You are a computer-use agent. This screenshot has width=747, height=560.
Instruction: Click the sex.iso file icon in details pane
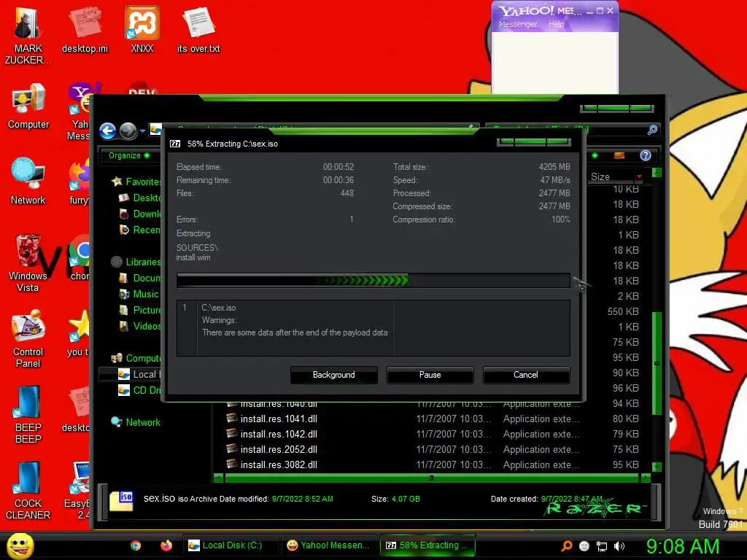(x=121, y=501)
